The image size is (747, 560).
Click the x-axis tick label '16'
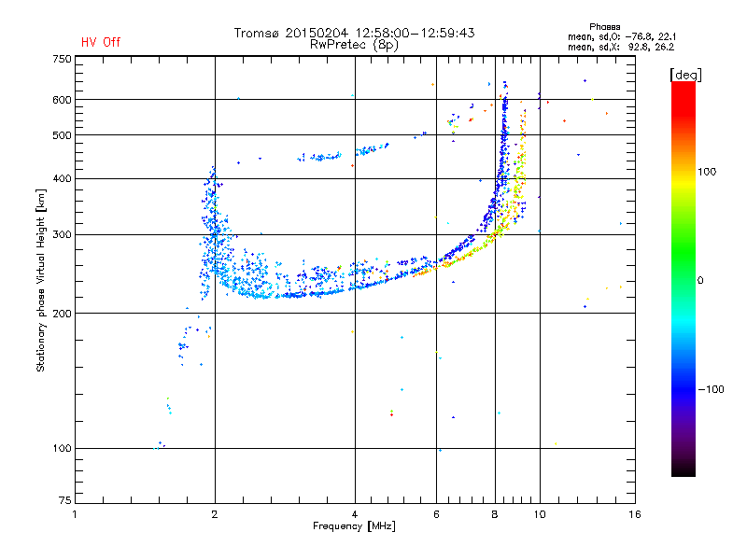click(x=635, y=514)
